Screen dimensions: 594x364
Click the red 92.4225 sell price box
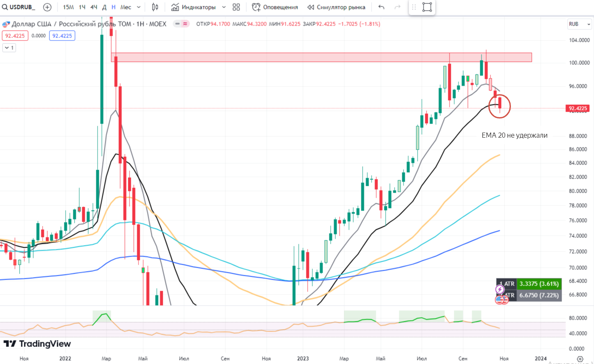coord(15,36)
